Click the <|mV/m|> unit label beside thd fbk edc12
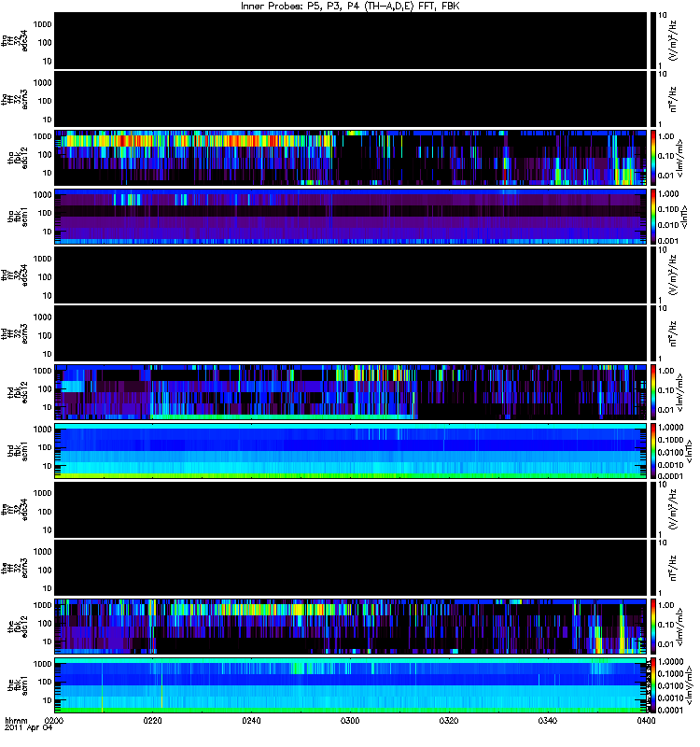This screenshot has height=747, width=700. tap(680, 392)
